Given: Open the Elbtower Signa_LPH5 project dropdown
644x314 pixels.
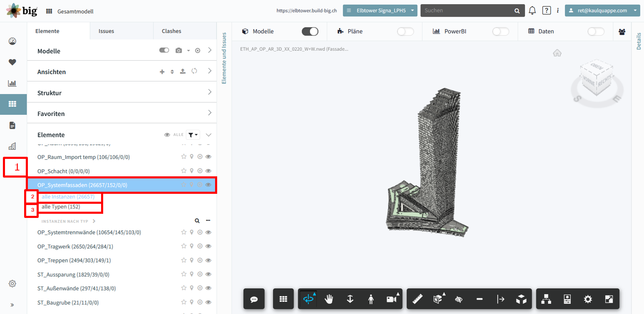Looking at the screenshot, I should [380, 10].
